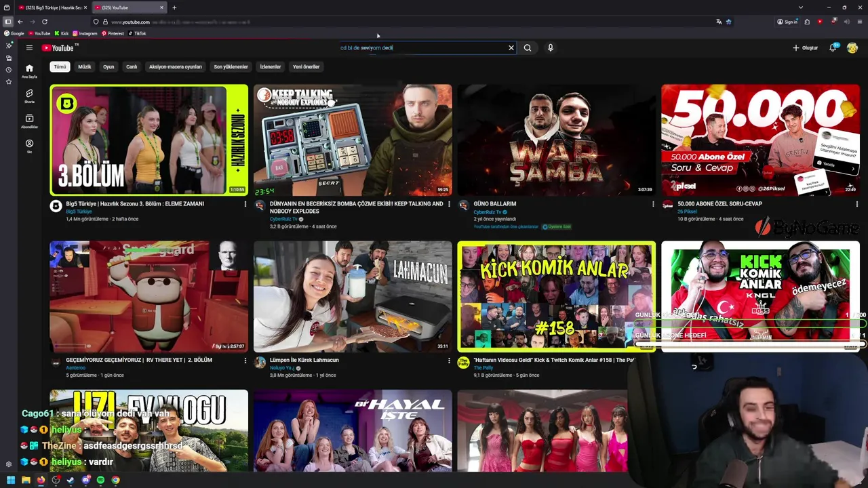Open The Pally channel link
The image size is (868, 488).
pos(484,368)
